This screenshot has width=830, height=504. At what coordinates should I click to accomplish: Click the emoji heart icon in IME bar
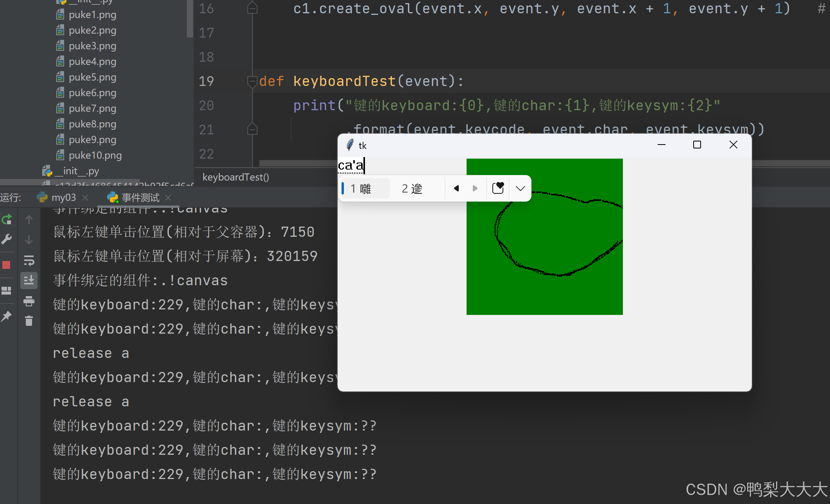(498, 188)
